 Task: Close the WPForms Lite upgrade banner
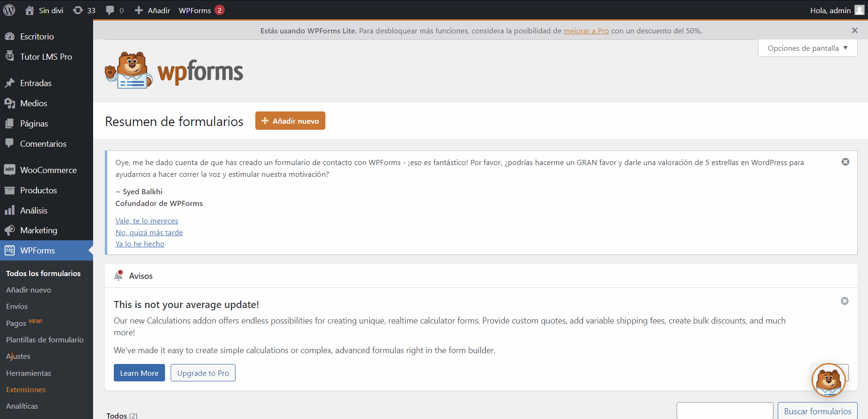coord(854,31)
